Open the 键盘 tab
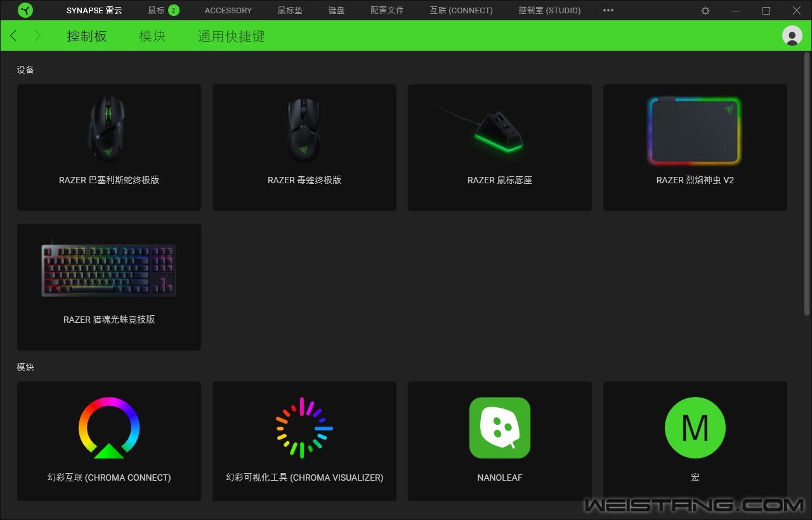The width and height of the screenshot is (812, 520). click(x=336, y=10)
